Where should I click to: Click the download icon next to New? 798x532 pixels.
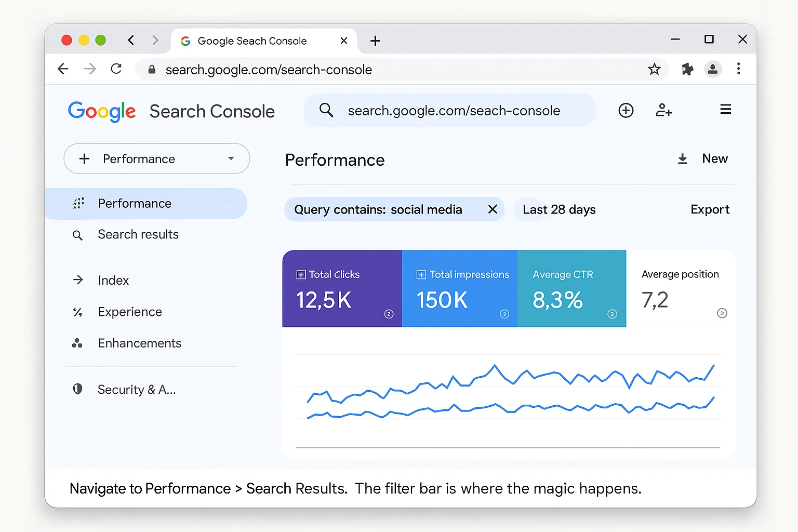(682, 158)
